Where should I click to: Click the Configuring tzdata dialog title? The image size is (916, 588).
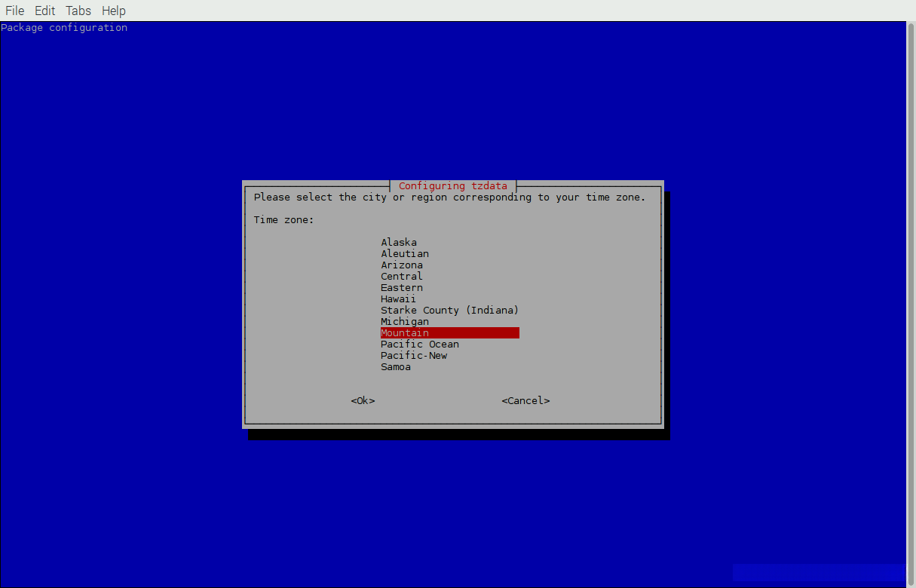[453, 186]
